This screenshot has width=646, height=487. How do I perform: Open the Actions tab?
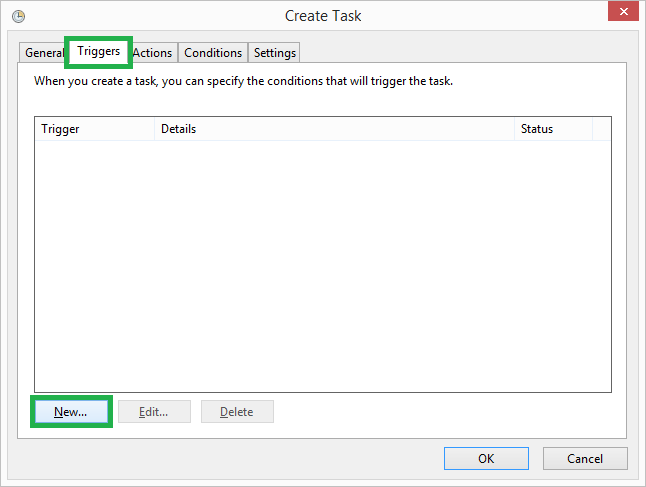click(153, 53)
